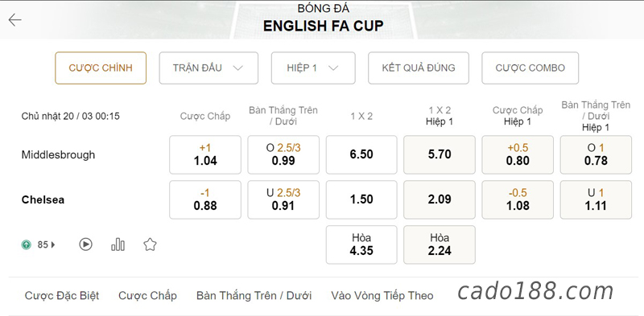Pick Over 2.5/3 goals at 0.99

click(x=283, y=154)
